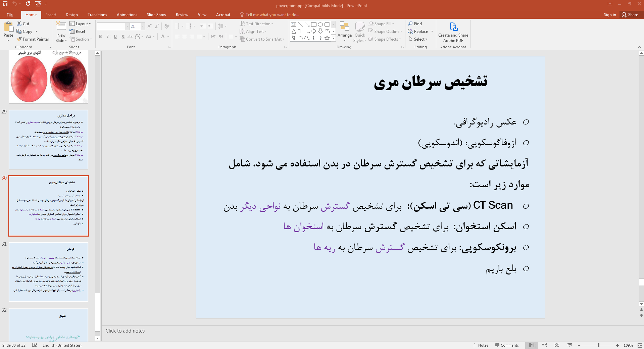Switch to Normal view in the status bar
The width and height of the screenshot is (644, 349).
[532, 345]
